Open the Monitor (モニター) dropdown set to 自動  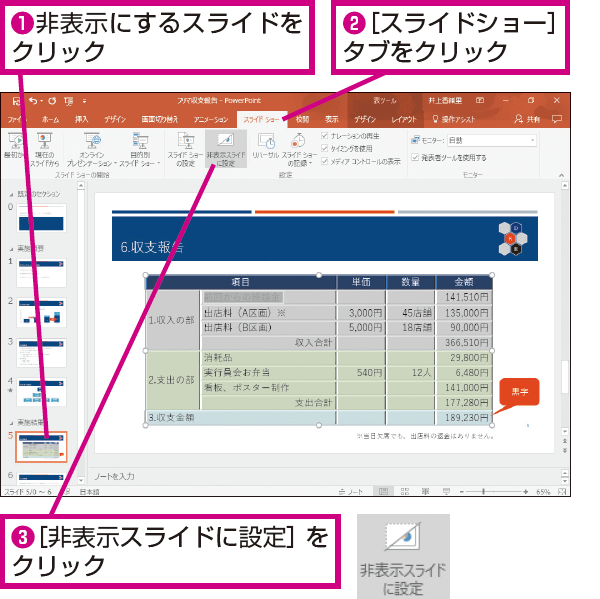492,140
